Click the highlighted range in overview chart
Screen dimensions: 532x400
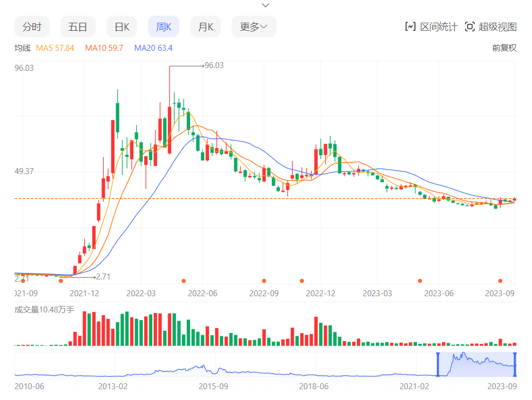tap(476, 364)
